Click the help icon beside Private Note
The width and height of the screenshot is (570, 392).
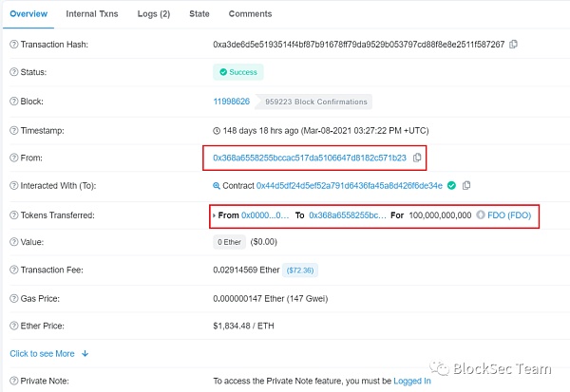tap(13, 381)
